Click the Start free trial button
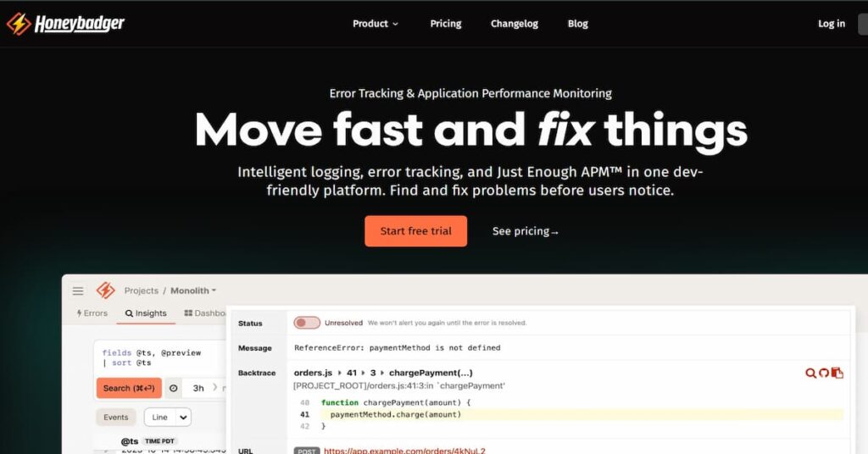The height and width of the screenshot is (454, 868). 415,231
